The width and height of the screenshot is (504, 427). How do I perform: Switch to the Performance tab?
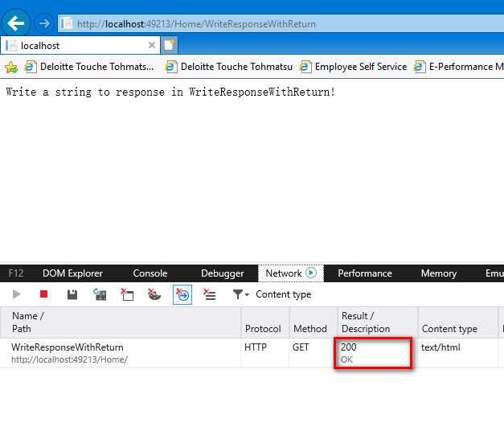tap(365, 273)
